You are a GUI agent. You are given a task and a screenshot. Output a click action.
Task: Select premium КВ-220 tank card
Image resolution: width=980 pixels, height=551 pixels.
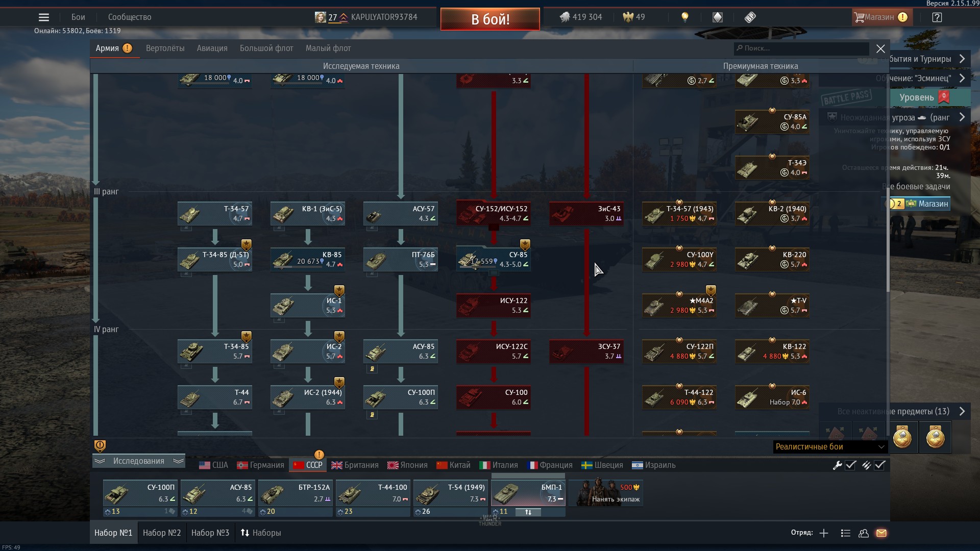[x=772, y=260]
